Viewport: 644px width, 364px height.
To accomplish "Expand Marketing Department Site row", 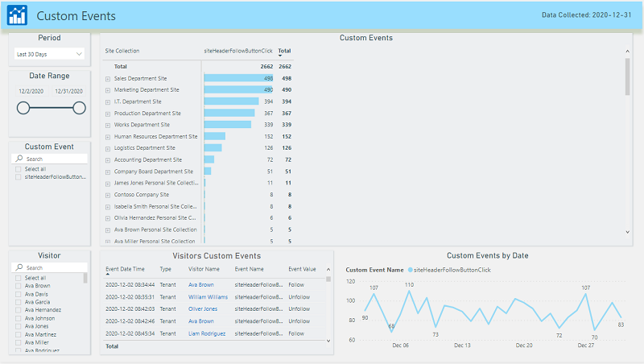I will [108, 90].
